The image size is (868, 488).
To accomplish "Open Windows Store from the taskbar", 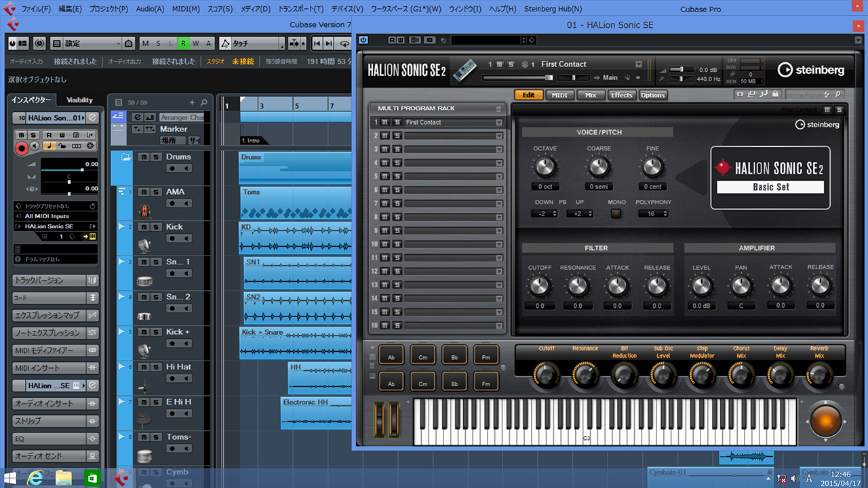I will (92, 478).
